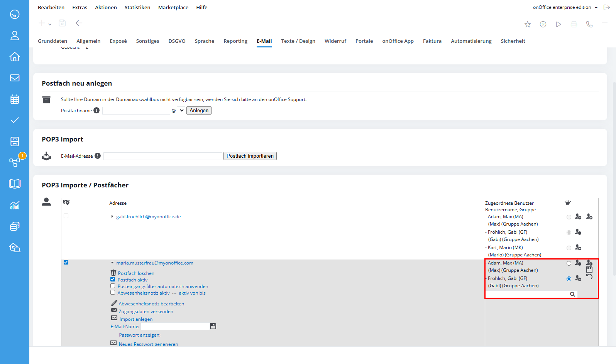The image size is (616, 364).
Task: Open the domain dropdown next to @
Action: coord(181,111)
